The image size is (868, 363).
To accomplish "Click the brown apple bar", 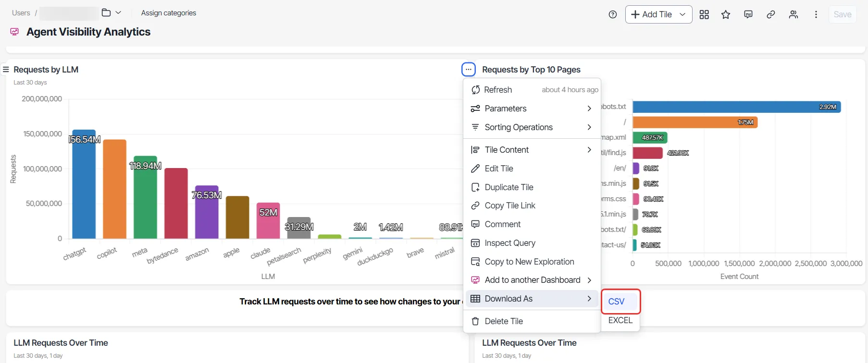I will coord(237,218).
